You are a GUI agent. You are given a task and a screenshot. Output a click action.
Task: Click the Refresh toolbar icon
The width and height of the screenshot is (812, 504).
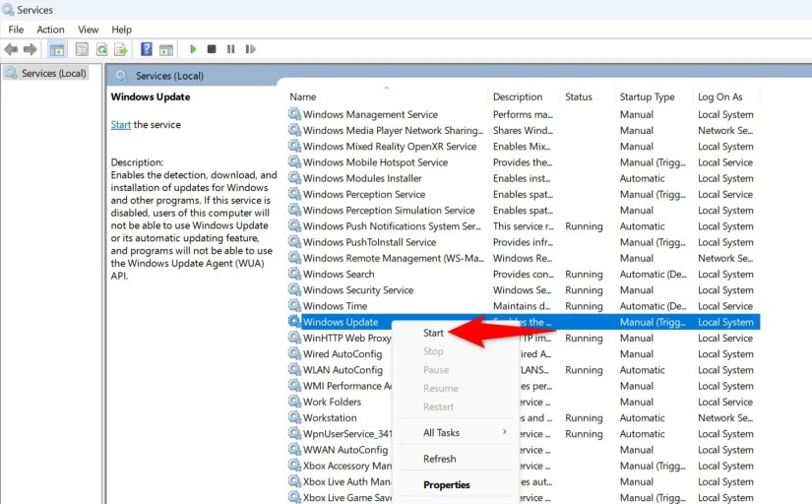[101, 49]
